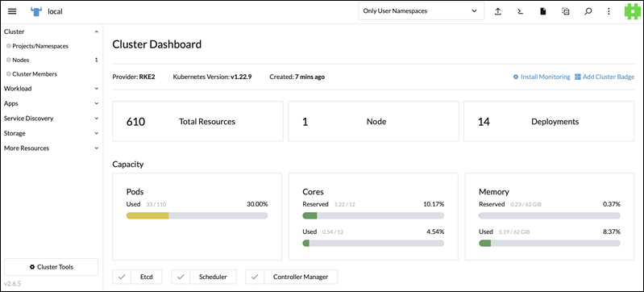Click the green user avatar icon
Image resolution: width=644 pixels, height=292 pixels.
coord(633,11)
